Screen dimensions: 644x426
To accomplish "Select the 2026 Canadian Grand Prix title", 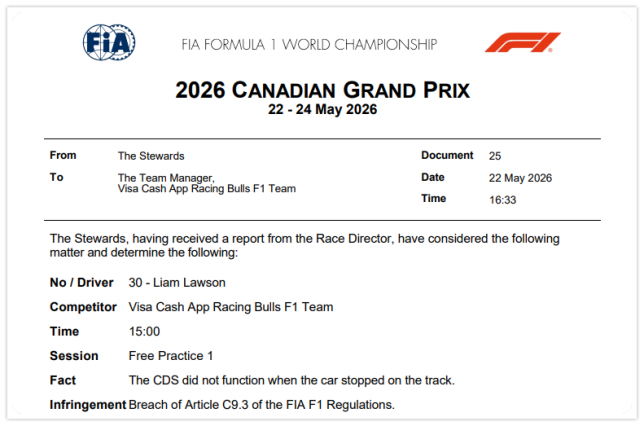I will pyautogui.click(x=322, y=90).
